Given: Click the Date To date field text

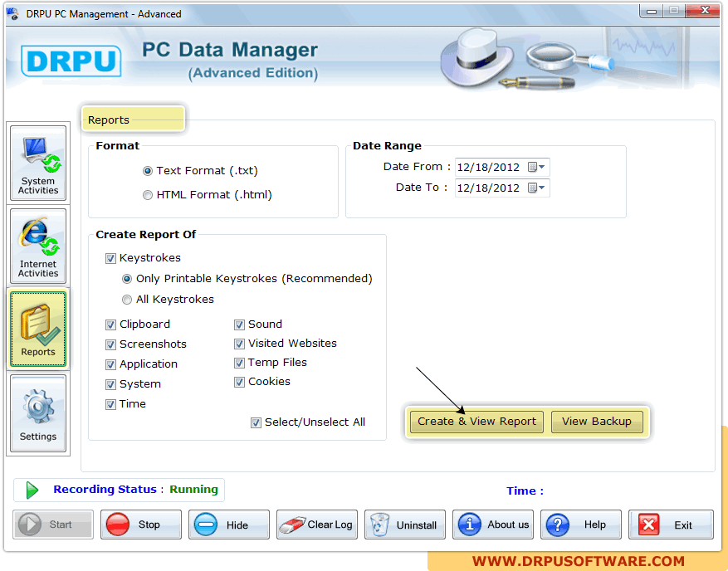Looking at the screenshot, I should coord(488,188).
